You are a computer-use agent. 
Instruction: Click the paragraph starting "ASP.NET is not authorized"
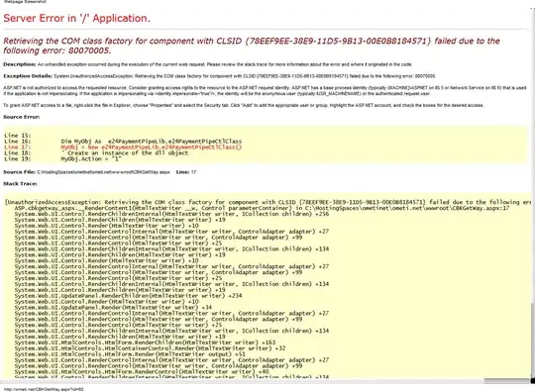pyautogui.click(x=265, y=91)
